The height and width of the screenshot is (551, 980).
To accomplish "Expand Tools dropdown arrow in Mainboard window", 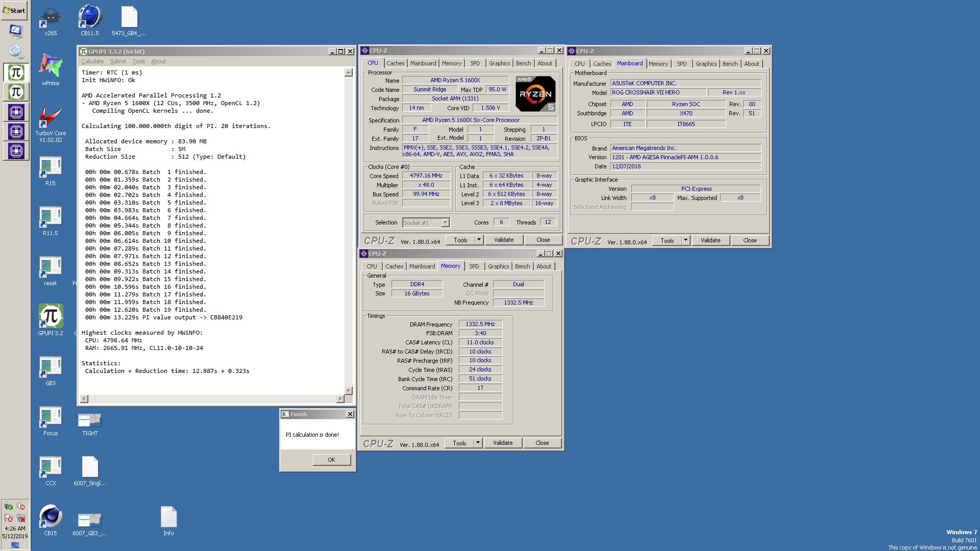I will pyautogui.click(x=685, y=240).
